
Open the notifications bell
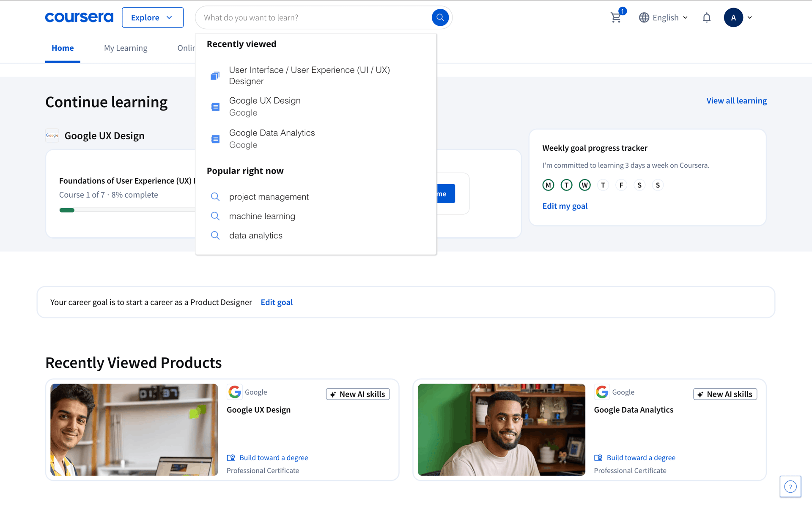click(x=706, y=17)
